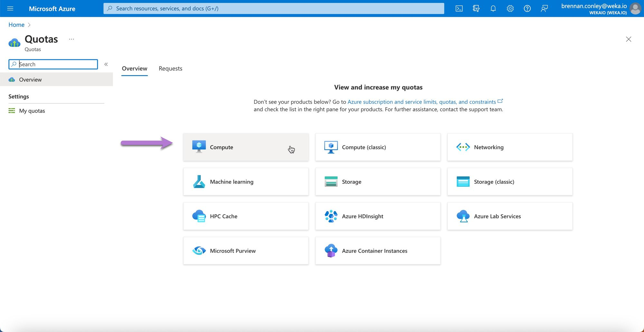Open the Compute quota tile
The width and height of the screenshot is (644, 332).
pyautogui.click(x=246, y=147)
